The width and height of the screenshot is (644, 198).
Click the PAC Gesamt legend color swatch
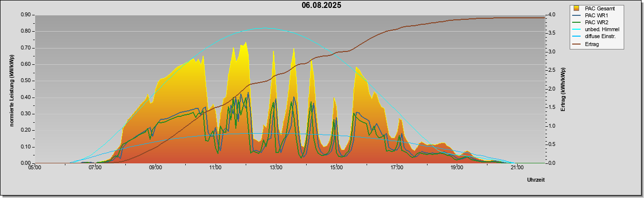pyautogui.click(x=578, y=8)
